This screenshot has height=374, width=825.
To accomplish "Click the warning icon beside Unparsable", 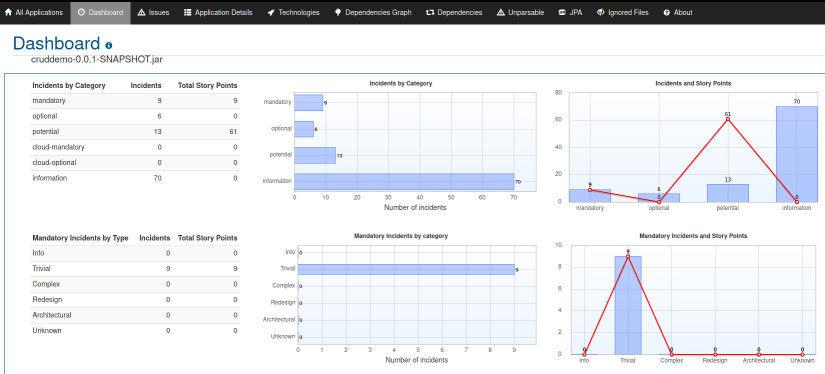I will point(500,12).
